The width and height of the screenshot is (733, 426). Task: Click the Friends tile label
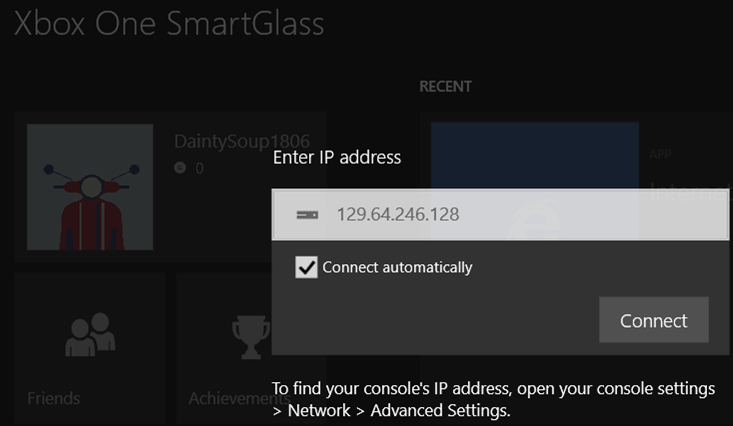tap(53, 398)
